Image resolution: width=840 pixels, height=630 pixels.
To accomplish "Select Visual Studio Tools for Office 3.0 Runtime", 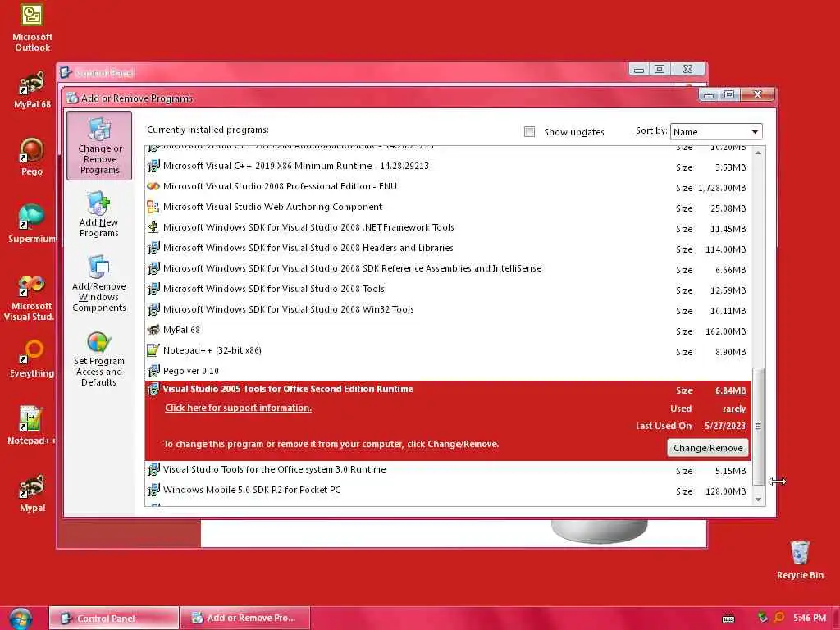I will pyautogui.click(x=448, y=470).
